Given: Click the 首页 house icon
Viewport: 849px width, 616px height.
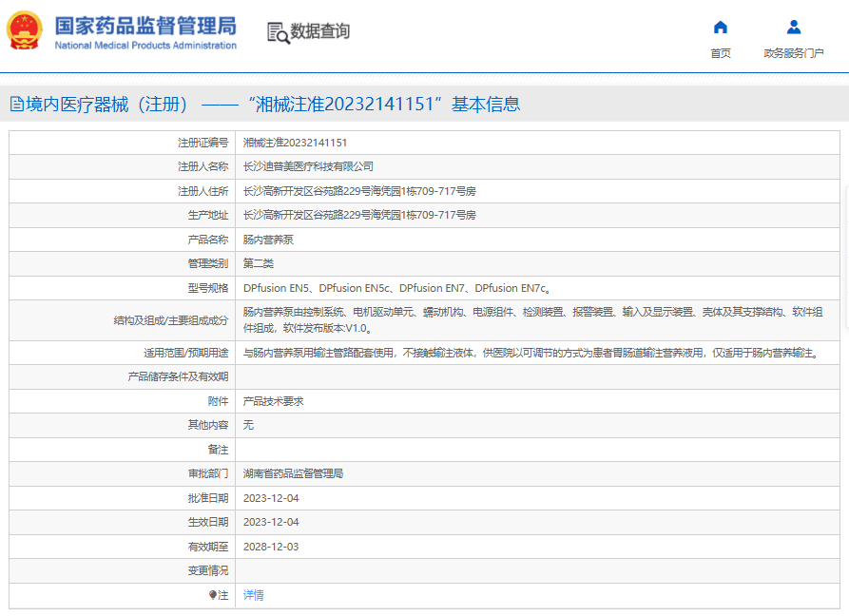Looking at the screenshot, I should point(720,27).
